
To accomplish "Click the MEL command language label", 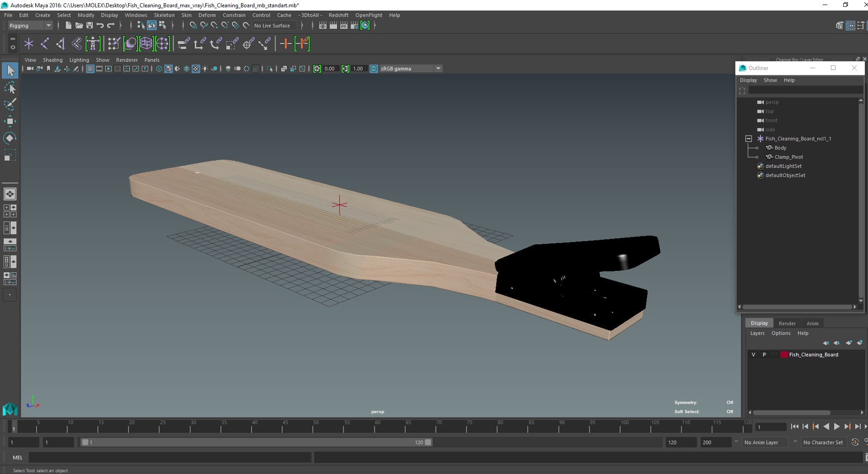I will click(x=18, y=457).
